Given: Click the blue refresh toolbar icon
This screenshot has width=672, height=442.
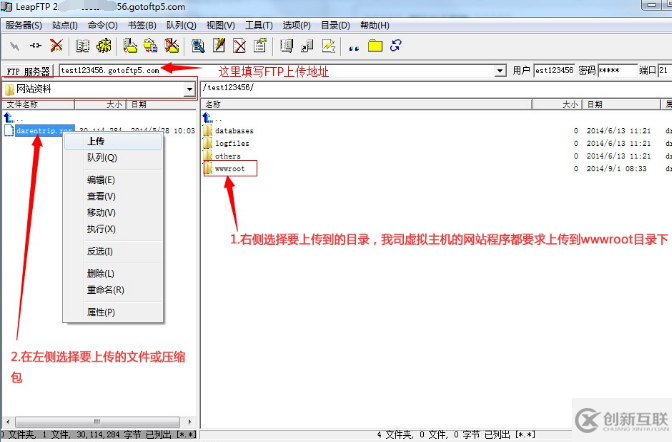Looking at the screenshot, I should [x=397, y=46].
